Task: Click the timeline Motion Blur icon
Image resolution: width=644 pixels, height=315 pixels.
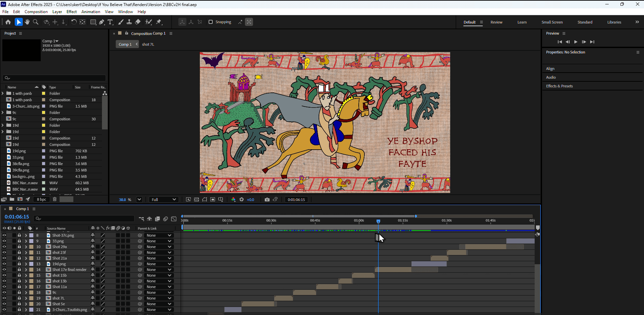Action: pyautogui.click(x=166, y=219)
